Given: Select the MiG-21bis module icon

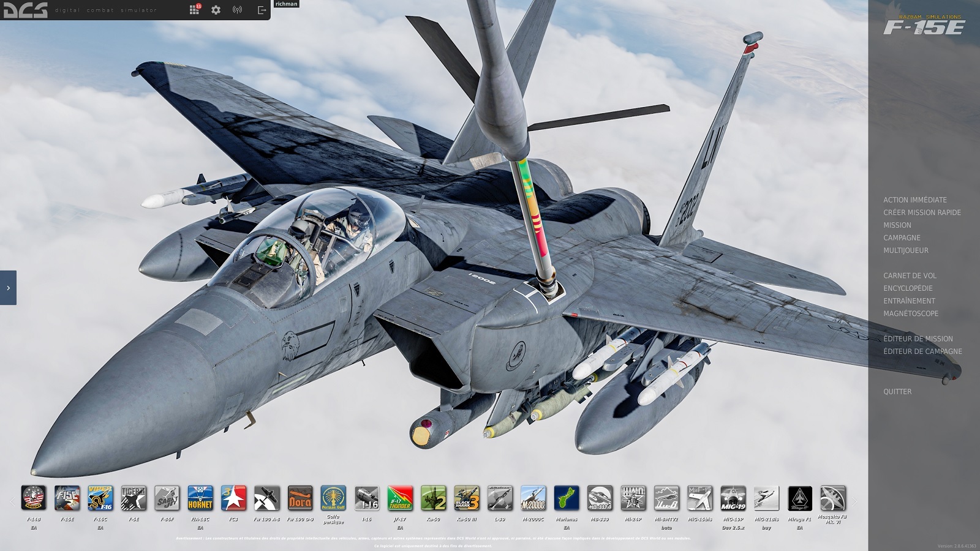Looking at the screenshot, I should (x=767, y=498).
